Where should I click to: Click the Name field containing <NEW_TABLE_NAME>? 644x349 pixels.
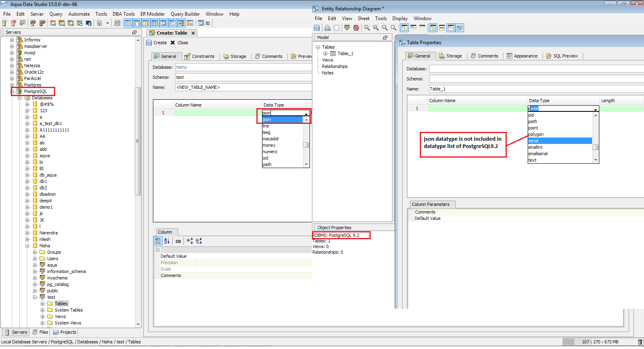[x=244, y=87]
